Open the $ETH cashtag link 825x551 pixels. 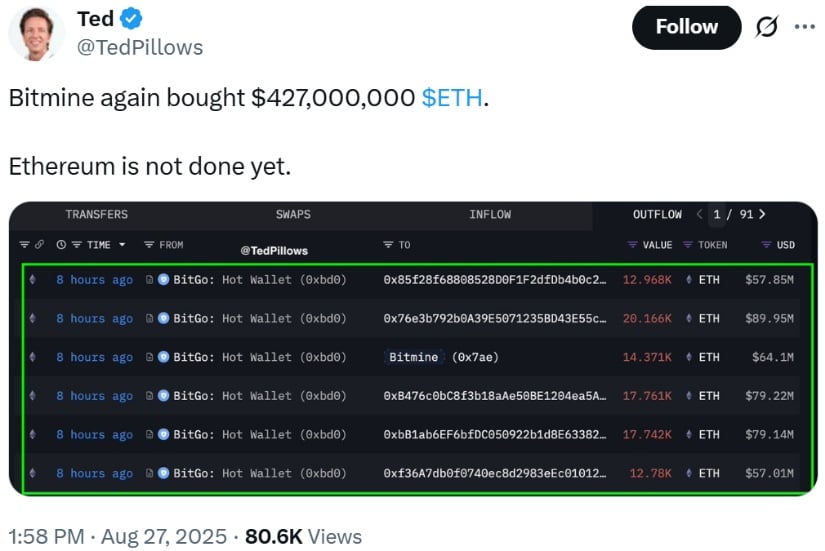tap(452, 97)
